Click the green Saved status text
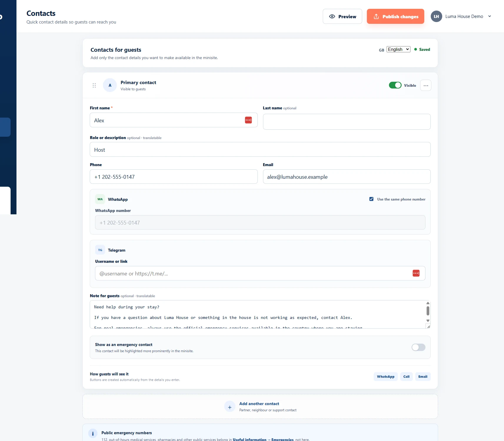The height and width of the screenshot is (441, 504). coord(425,49)
